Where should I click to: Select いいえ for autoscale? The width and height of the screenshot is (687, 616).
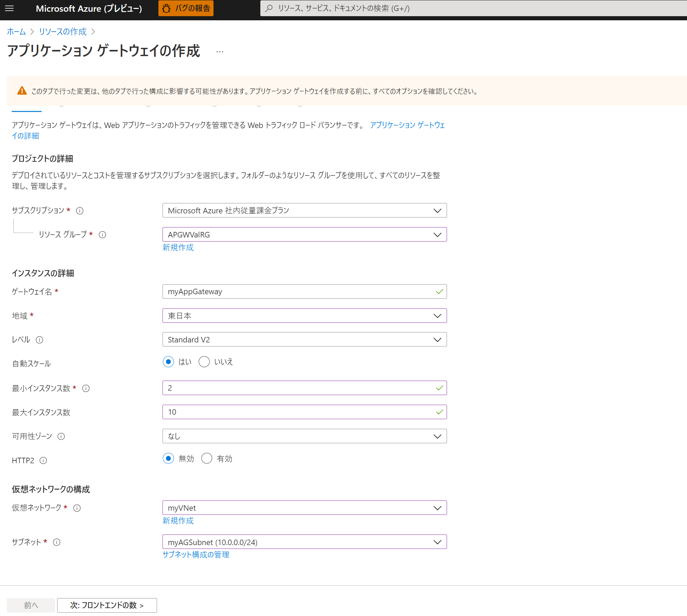pos(204,362)
